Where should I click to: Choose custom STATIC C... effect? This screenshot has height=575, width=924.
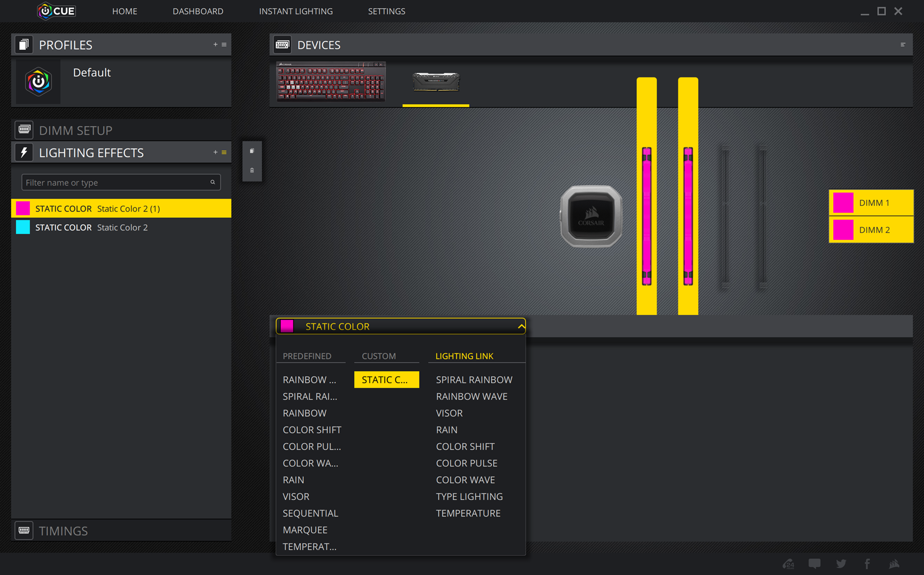(386, 380)
